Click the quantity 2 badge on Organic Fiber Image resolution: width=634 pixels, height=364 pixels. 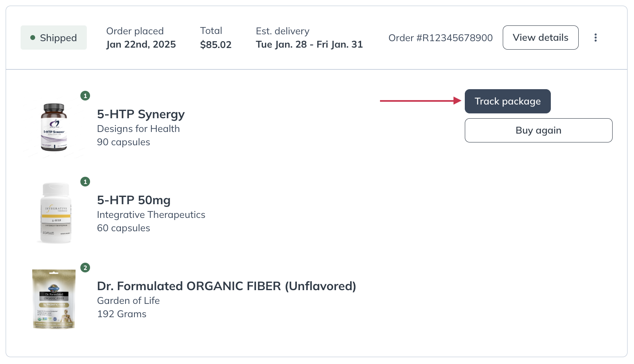tap(85, 268)
